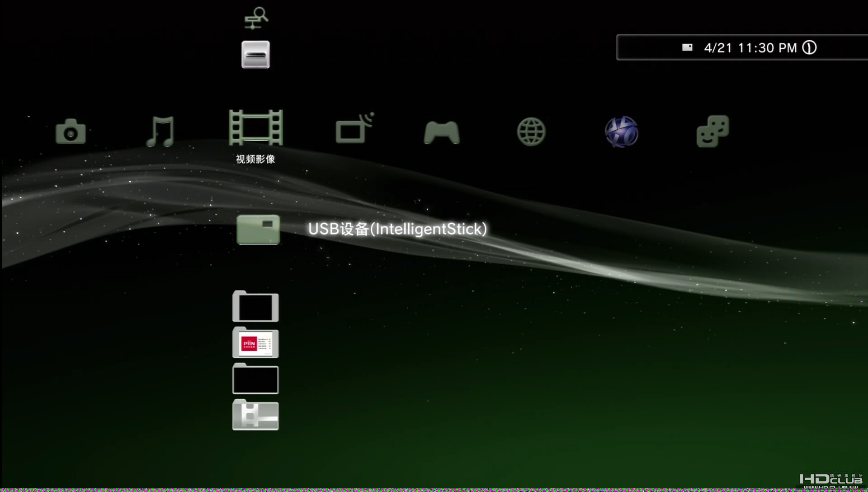Open the Friends category icon
This screenshot has width=868, height=492.
712,131
